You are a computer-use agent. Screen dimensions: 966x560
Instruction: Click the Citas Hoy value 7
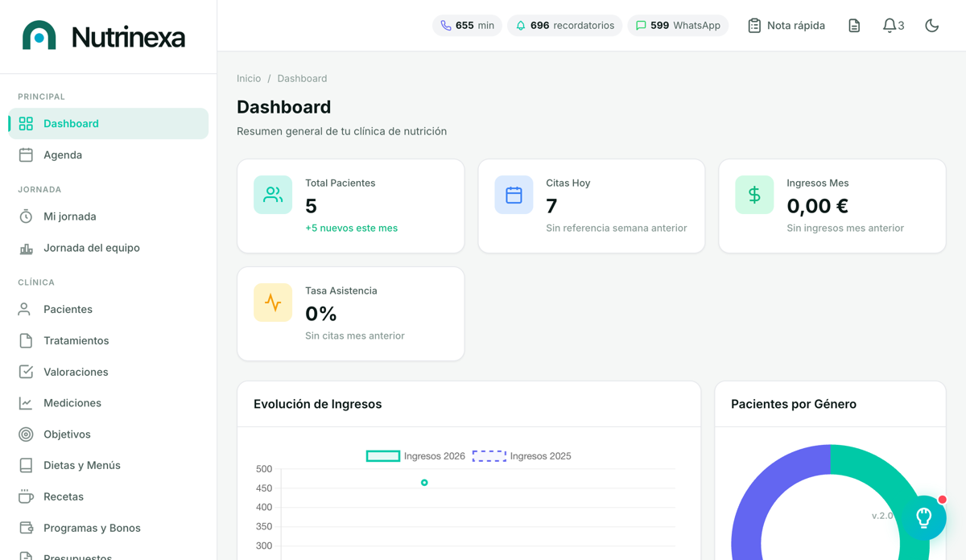[x=551, y=206]
